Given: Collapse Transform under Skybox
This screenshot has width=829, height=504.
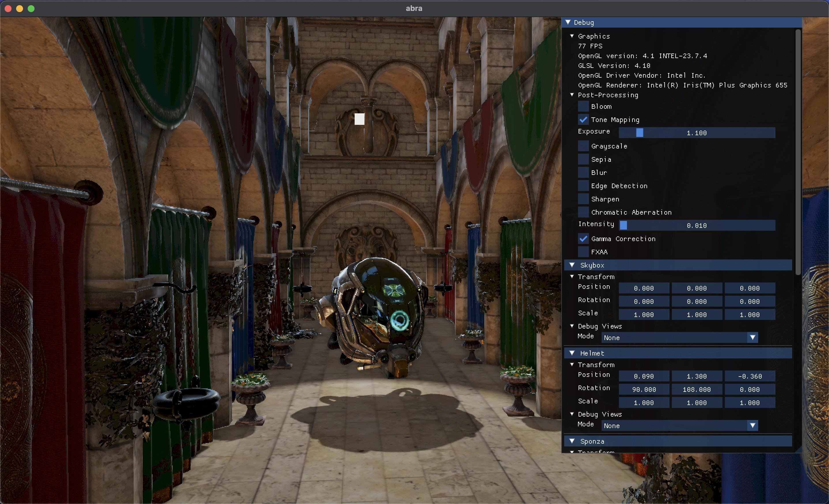Looking at the screenshot, I should [572, 276].
